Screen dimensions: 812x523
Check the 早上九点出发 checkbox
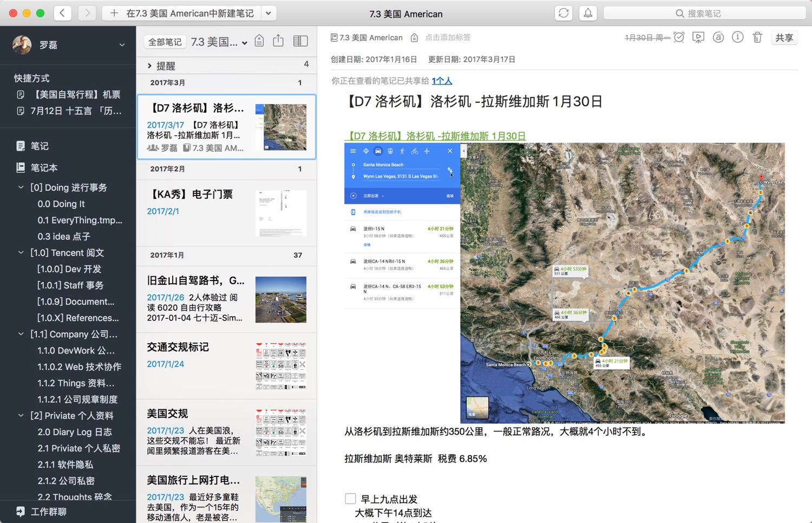pos(350,499)
